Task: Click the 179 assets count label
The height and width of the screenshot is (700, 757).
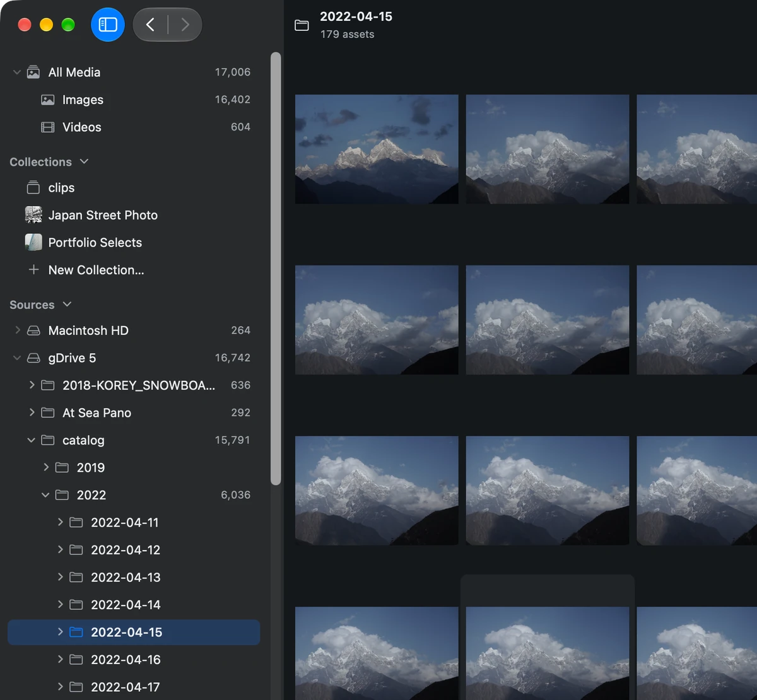Action: pos(347,34)
